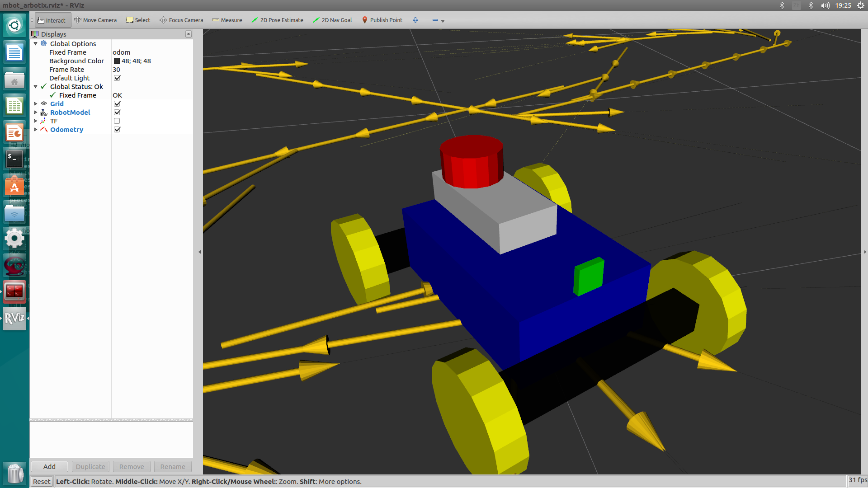Viewport: 868px width, 488px height.
Task: Expand the RobotModel tree item
Action: click(x=36, y=113)
